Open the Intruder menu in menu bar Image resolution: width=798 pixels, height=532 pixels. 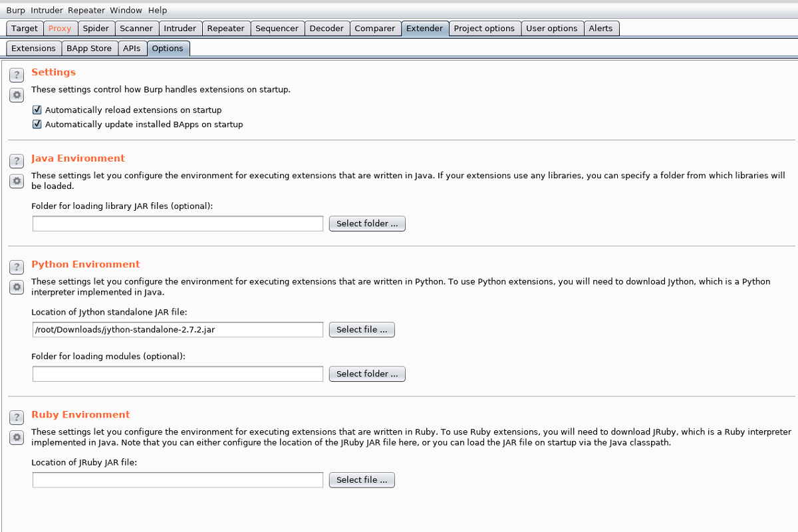pos(47,10)
